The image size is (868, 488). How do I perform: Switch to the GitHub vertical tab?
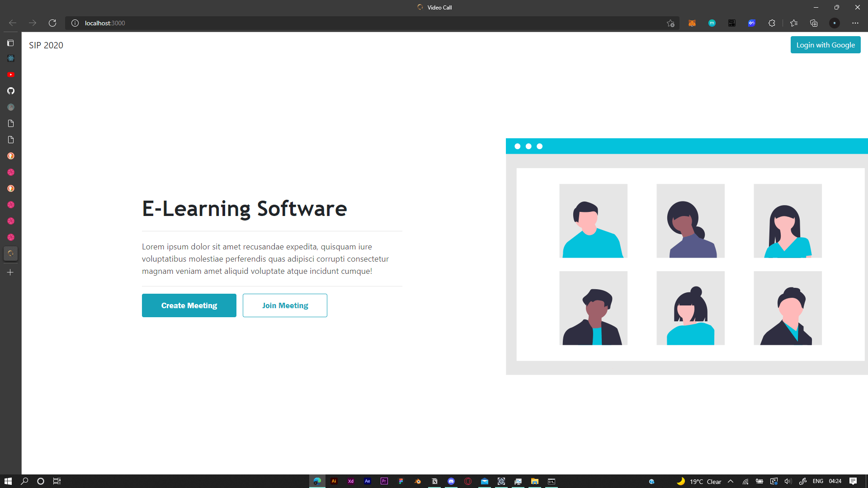(11, 91)
